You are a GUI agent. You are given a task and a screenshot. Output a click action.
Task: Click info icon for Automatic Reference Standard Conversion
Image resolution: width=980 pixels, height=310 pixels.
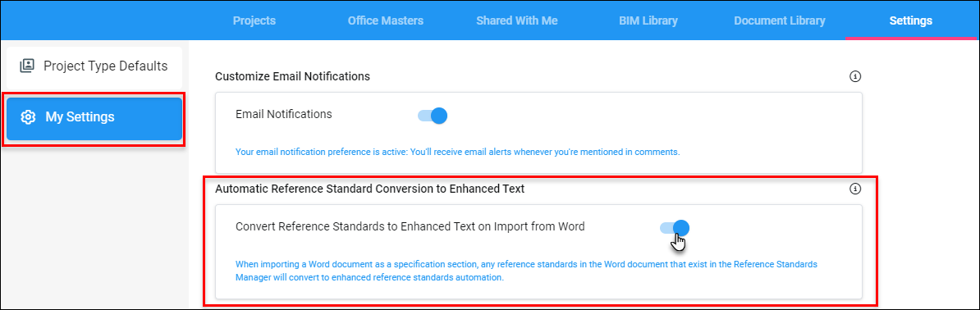pyautogui.click(x=855, y=189)
